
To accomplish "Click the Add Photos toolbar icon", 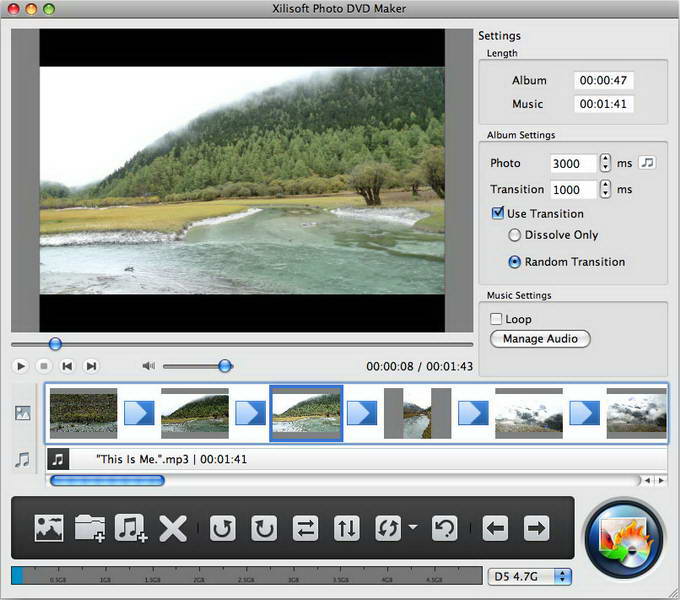I will click(49, 528).
